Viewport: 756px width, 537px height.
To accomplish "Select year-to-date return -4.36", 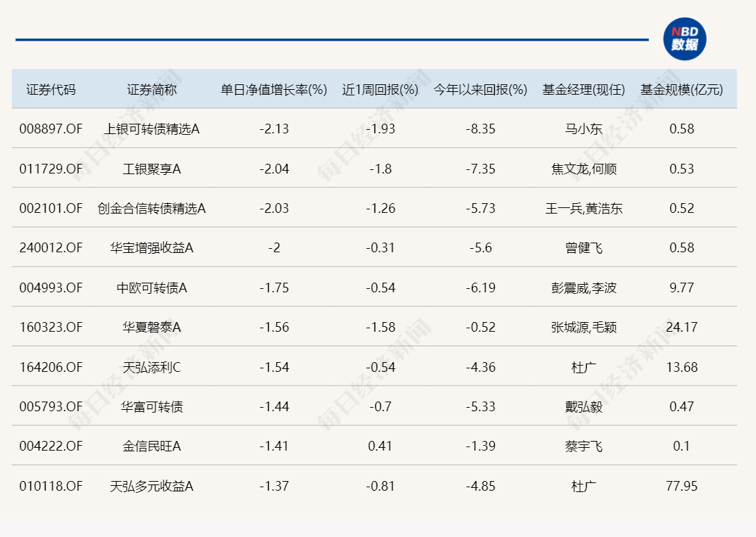I will (480, 367).
